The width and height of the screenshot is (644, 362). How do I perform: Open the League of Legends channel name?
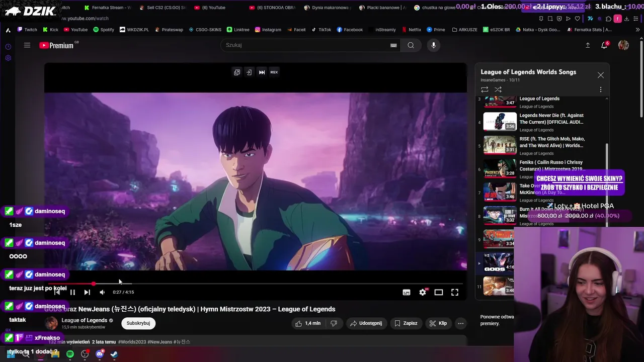pyautogui.click(x=85, y=320)
